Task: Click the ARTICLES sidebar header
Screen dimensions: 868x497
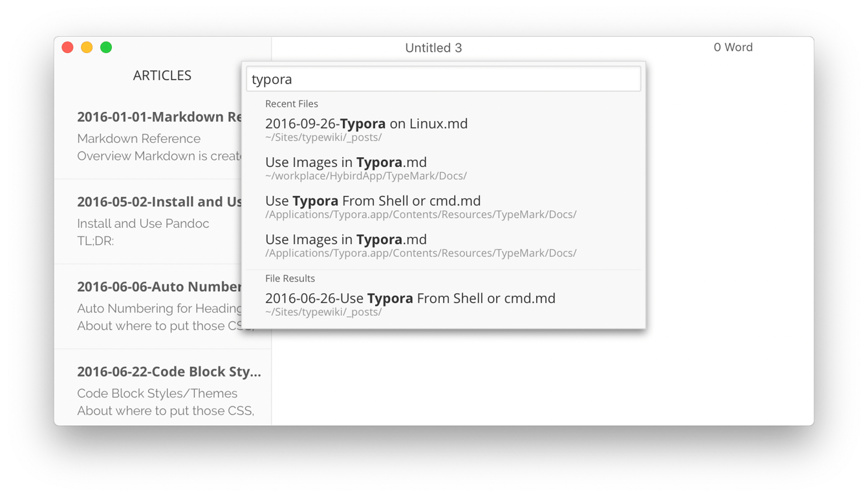Action: (162, 76)
